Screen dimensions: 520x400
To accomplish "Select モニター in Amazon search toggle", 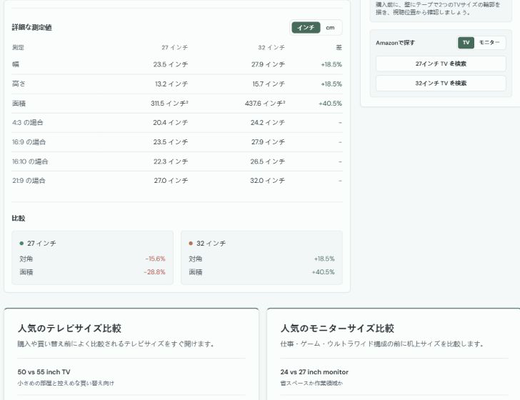I will coord(489,43).
